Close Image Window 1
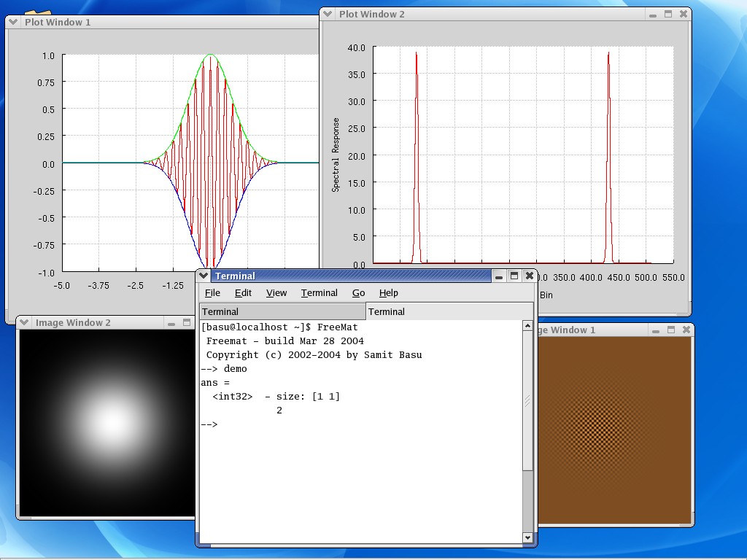 pyautogui.click(x=686, y=330)
